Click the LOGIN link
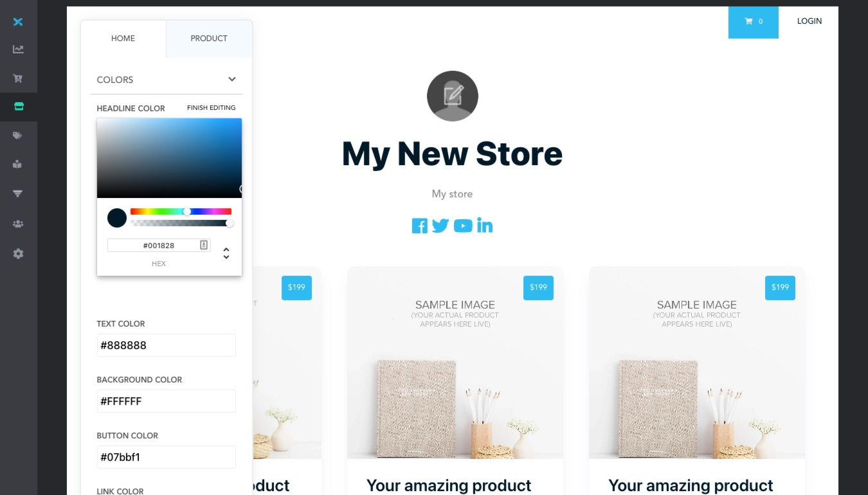This screenshot has width=868, height=495. pos(809,21)
